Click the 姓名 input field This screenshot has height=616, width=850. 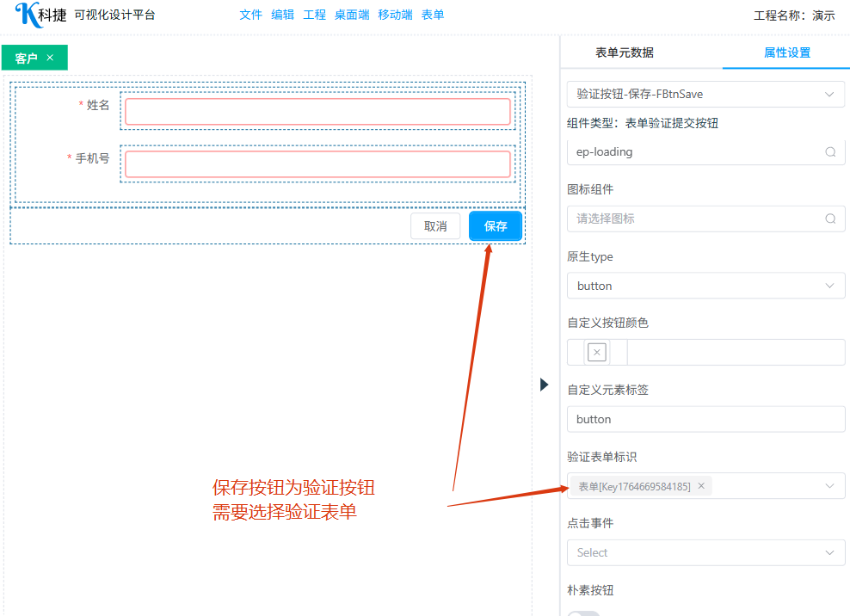(x=317, y=112)
